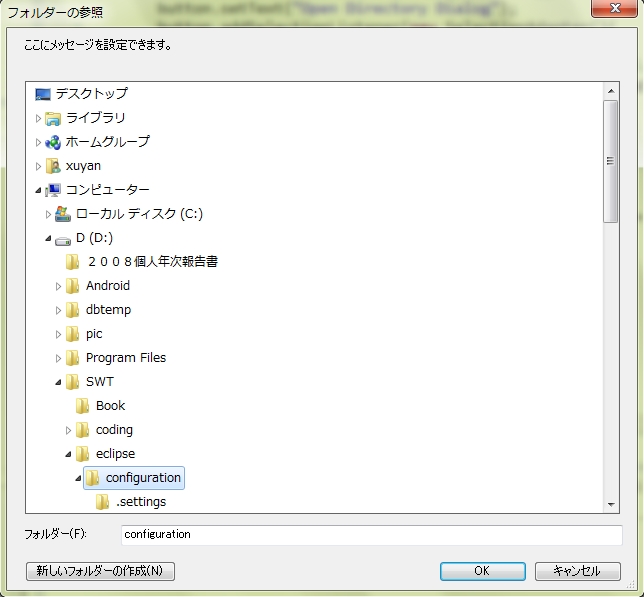Collapse the eclipse folder node
The width and height of the screenshot is (644, 597).
click(x=68, y=454)
